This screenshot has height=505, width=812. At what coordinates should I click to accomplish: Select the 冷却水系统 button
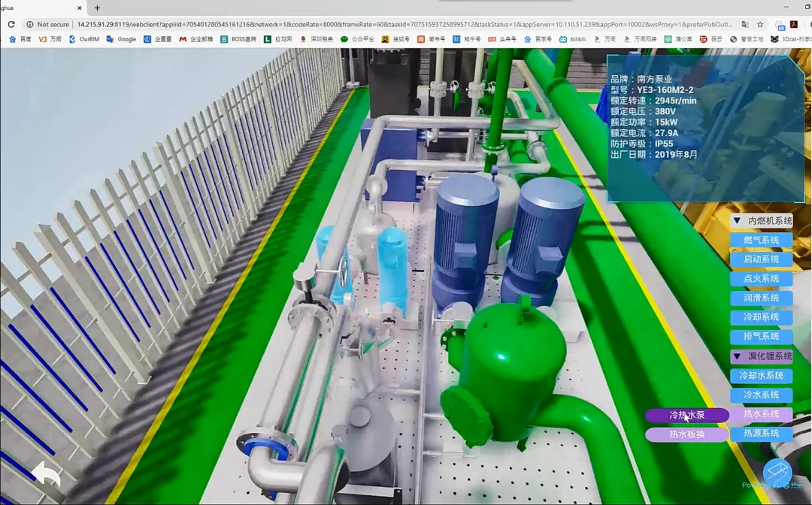(761, 376)
